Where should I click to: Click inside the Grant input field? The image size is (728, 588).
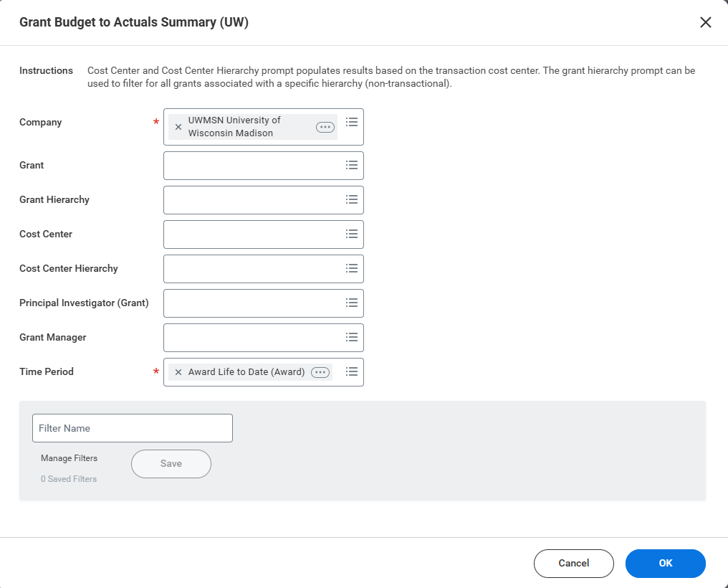pyautogui.click(x=252, y=165)
